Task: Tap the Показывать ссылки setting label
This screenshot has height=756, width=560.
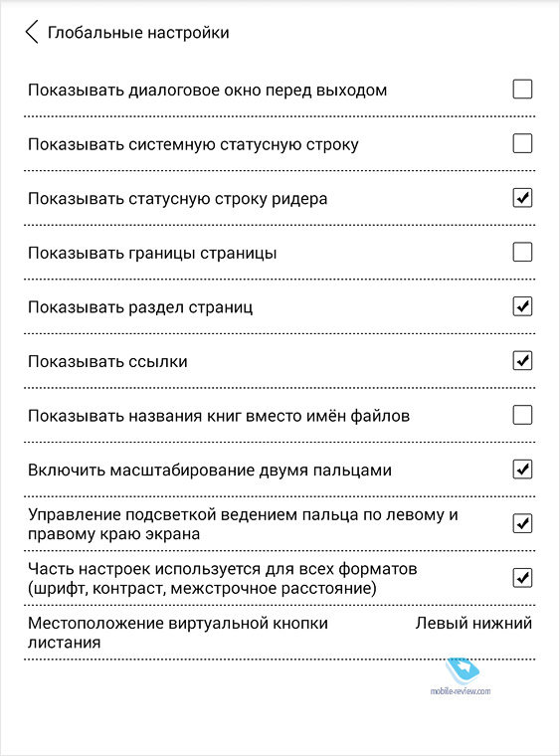Action: coord(107,361)
